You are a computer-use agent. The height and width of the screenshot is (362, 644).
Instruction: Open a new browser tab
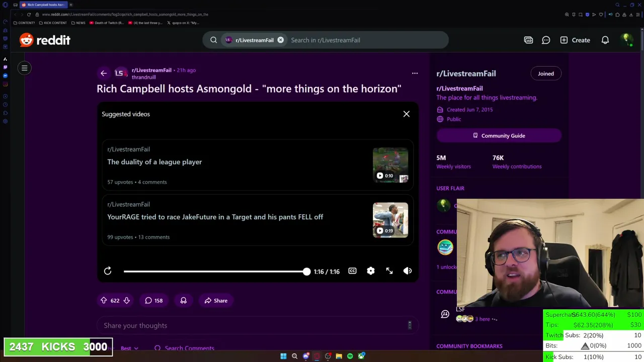pos(71,5)
